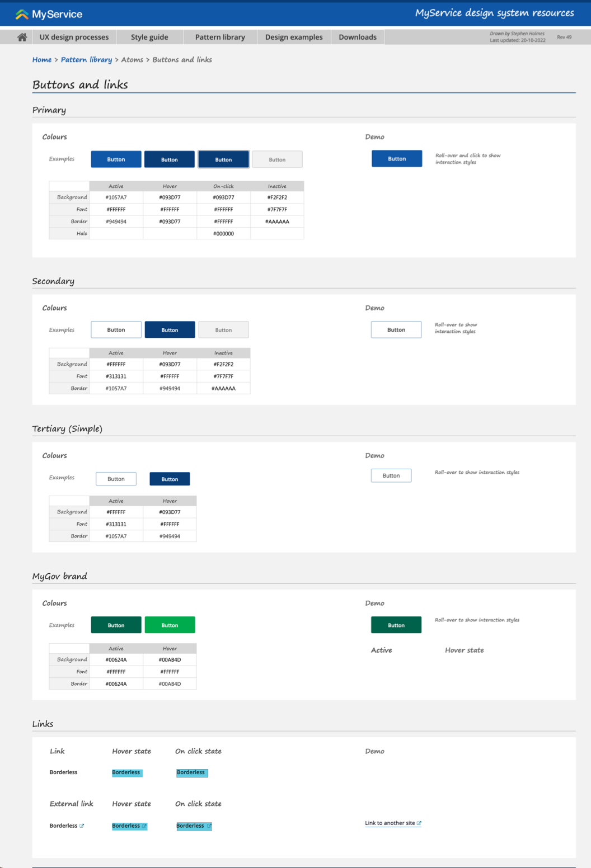Click the Primary active example button
The width and height of the screenshot is (591, 868).
pos(116,159)
